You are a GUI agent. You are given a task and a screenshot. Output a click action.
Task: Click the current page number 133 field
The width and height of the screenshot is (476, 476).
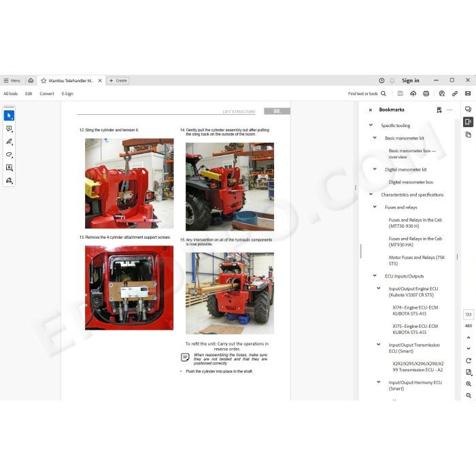point(469,314)
